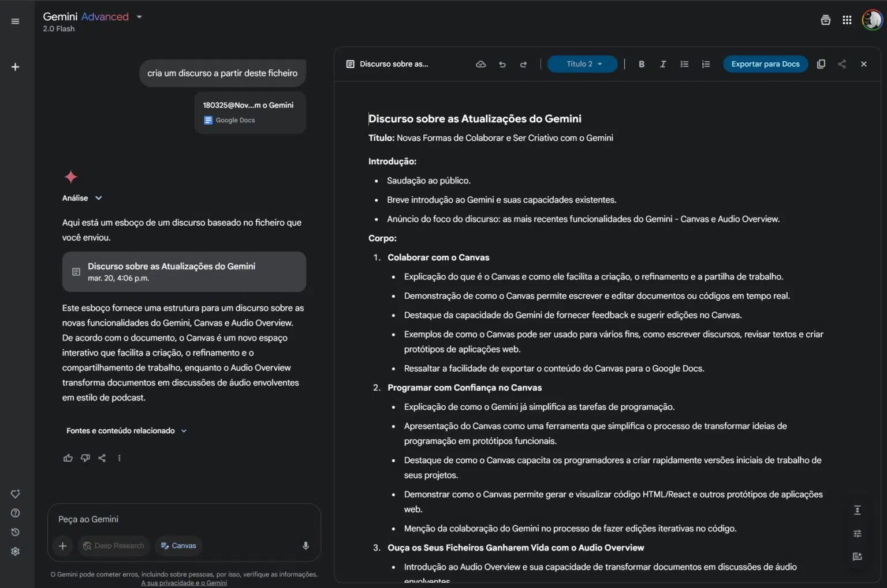Click the Introdução: section label
Viewport: 887px width, 588px height.
pyautogui.click(x=392, y=162)
